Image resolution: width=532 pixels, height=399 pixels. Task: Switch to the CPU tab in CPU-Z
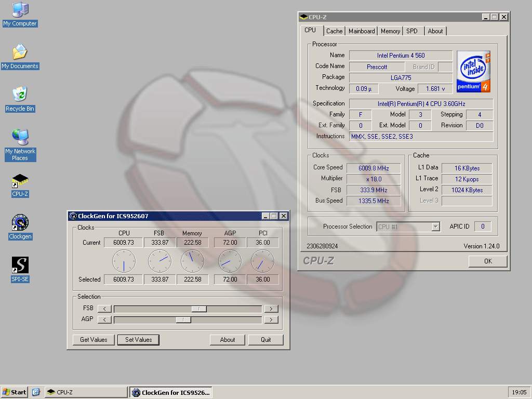click(x=310, y=30)
